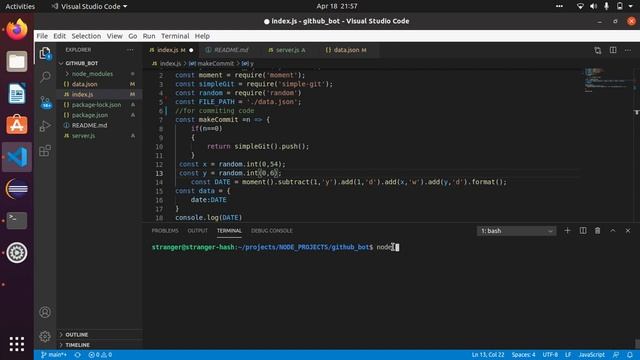Open LibreOffice Writer from the dock
The height and width of the screenshot is (360, 640).
click(17, 93)
